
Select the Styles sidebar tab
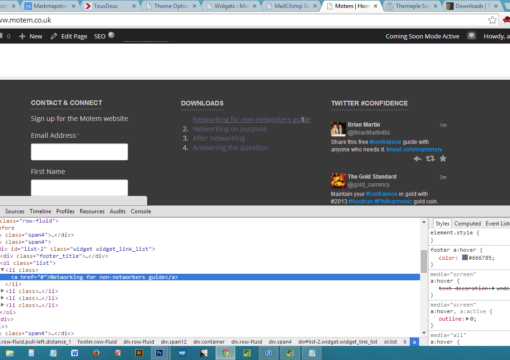pyautogui.click(x=442, y=223)
